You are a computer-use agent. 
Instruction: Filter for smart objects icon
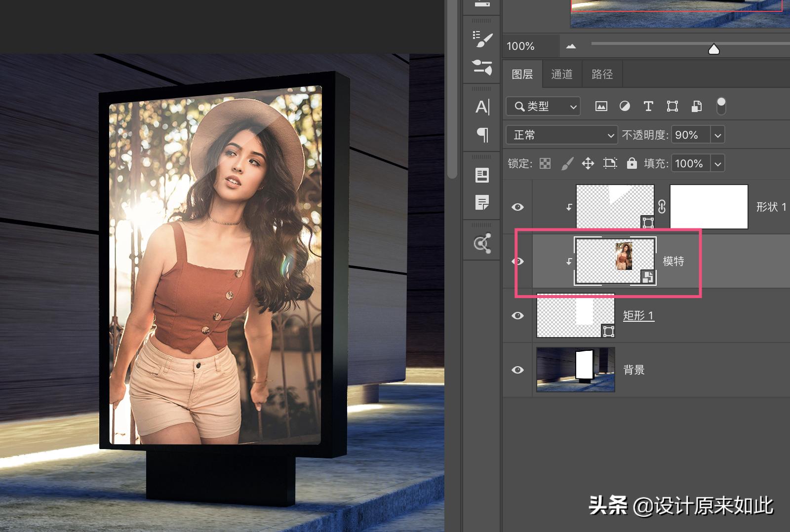[x=696, y=106]
